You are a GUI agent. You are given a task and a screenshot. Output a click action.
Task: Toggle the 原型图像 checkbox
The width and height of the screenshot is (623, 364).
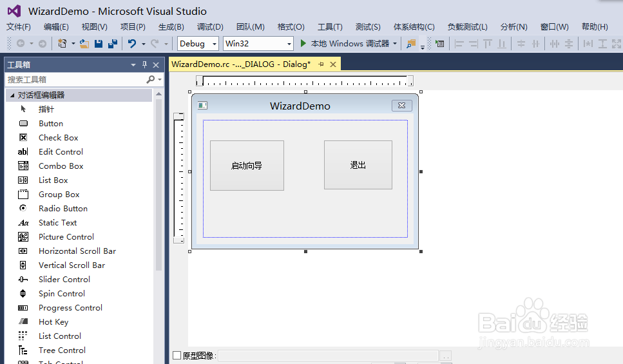tap(177, 355)
